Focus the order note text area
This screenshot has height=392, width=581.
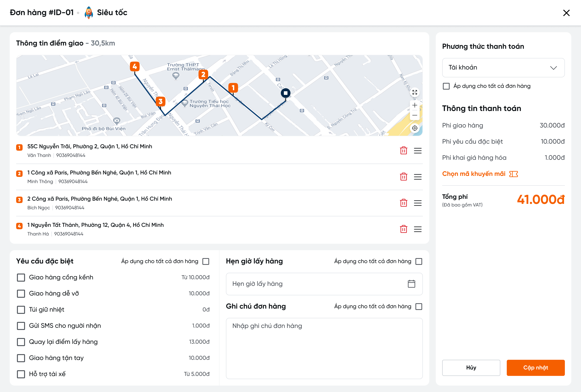[x=324, y=348]
